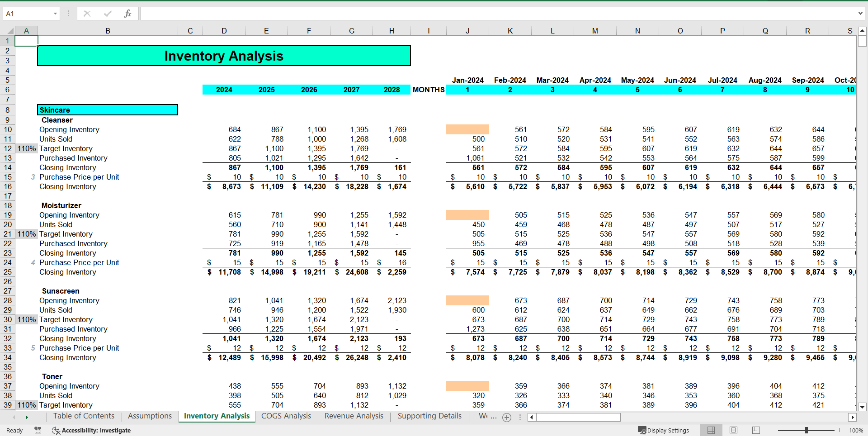Image resolution: width=868 pixels, height=437 pixels.
Task: Click the 110% cell beside Cleanser Target Inventory
Action: pos(27,148)
